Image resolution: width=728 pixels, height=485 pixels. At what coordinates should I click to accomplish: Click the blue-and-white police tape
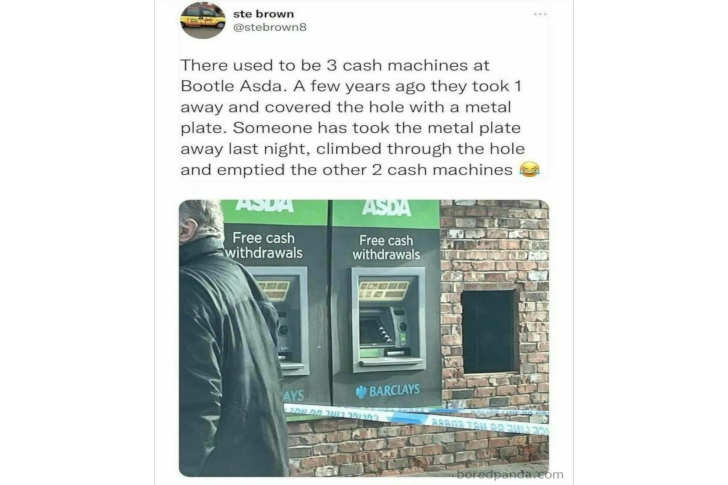click(x=417, y=418)
